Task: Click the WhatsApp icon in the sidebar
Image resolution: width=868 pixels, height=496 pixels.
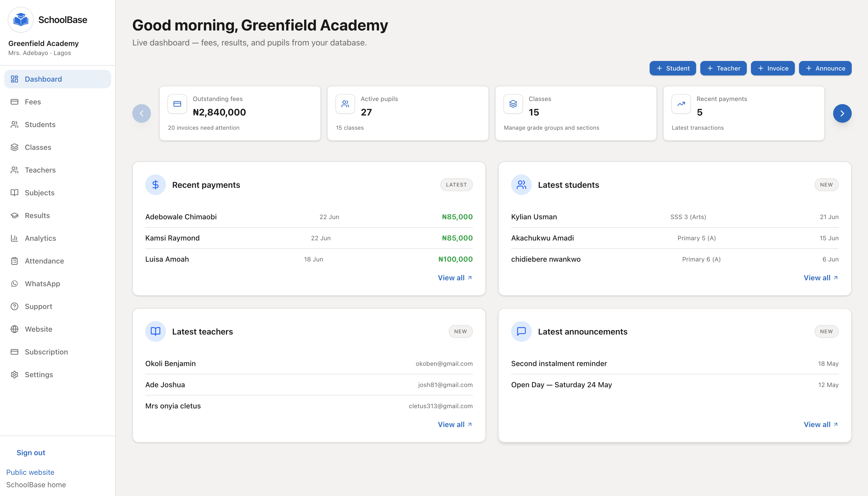Action: (x=14, y=284)
